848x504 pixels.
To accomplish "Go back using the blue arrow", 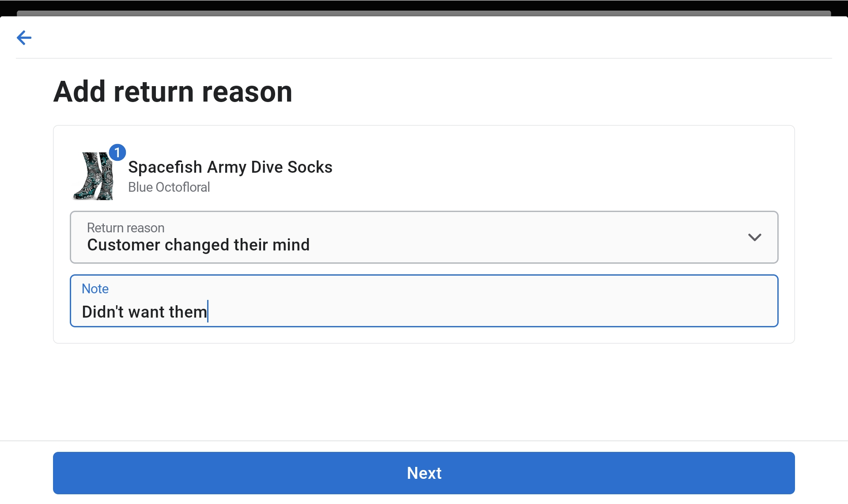I will pos(24,38).
